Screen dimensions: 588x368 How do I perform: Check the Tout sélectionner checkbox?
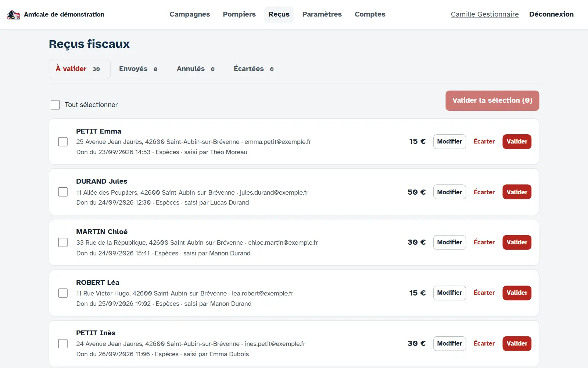(x=55, y=105)
